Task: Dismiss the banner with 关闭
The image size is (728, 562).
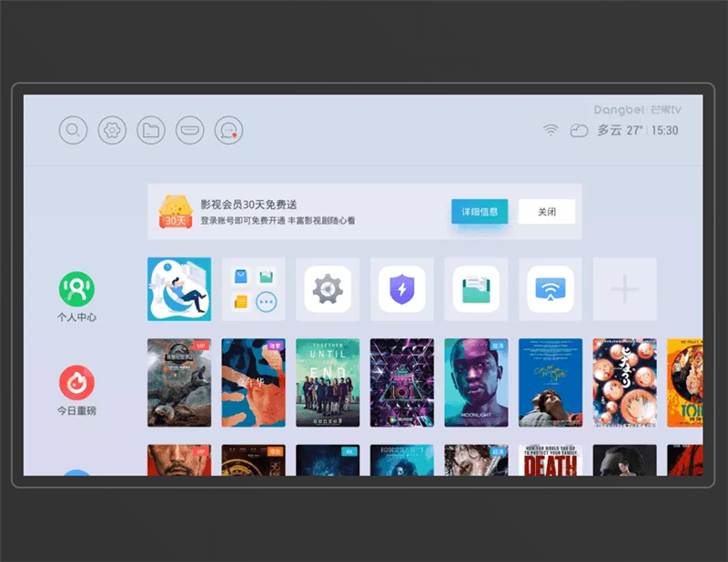Action: pos(547,212)
